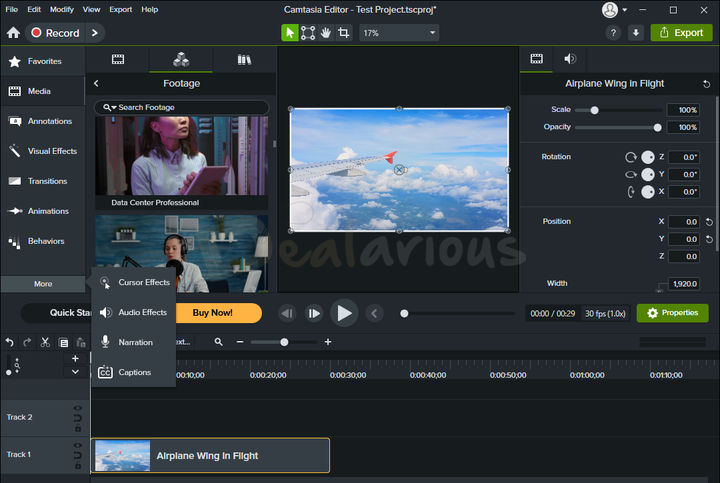Select the arrow Edit mode tool
The height and width of the screenshot is (483, 720).
click(x=290, y=33)
